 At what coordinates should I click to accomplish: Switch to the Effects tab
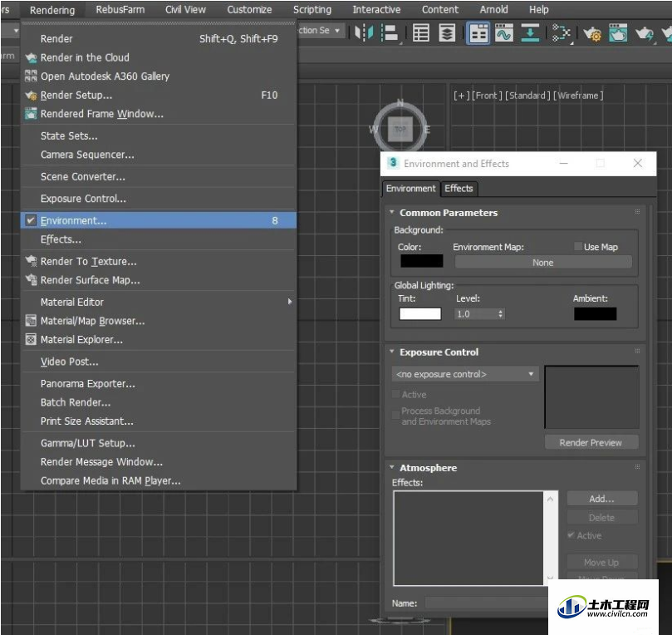click(459, 188)
